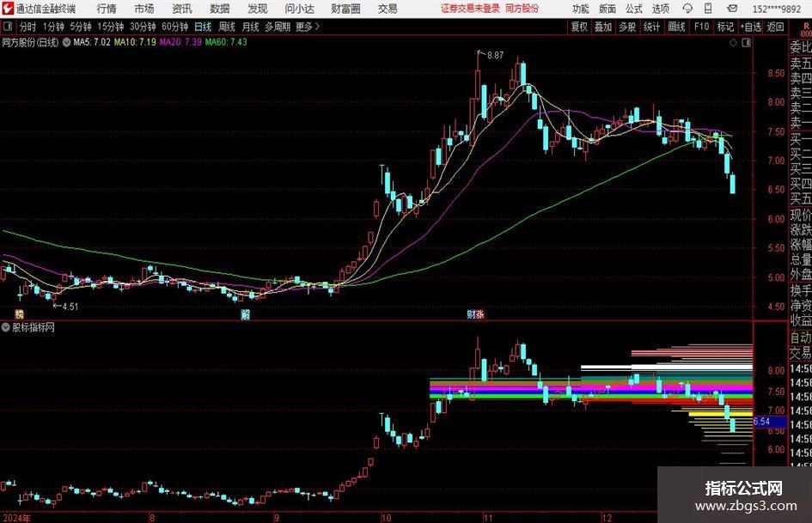Open F10 company info
This screenshot has height=523, width=812.
pyautogui.click(x=702, y=27)
